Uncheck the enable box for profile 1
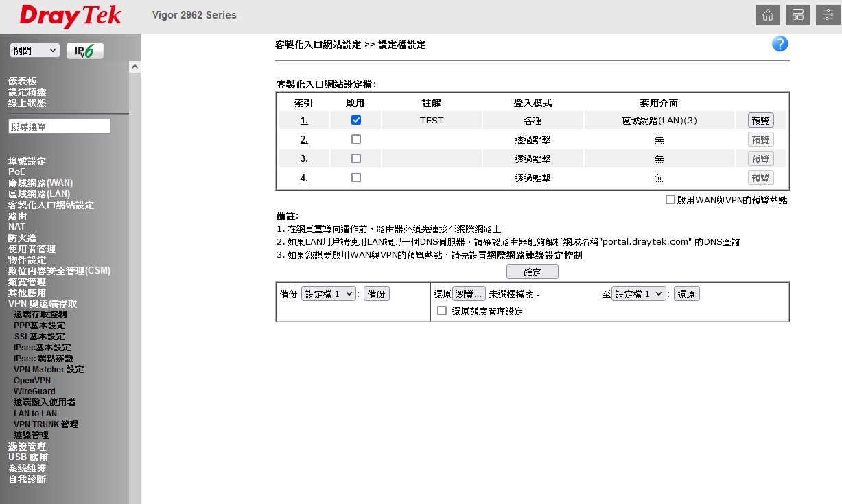This screenshot has height=504, width=842. tap(355, 120)
